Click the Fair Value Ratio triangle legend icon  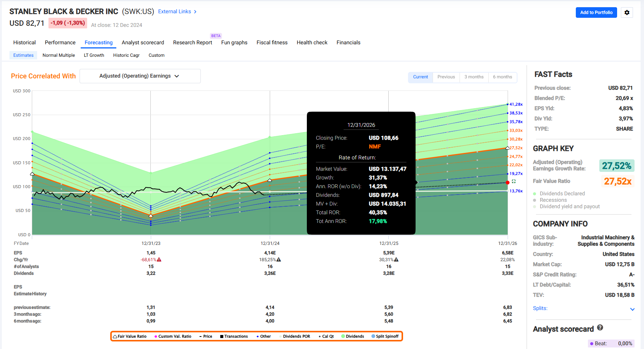click(115, 337)
